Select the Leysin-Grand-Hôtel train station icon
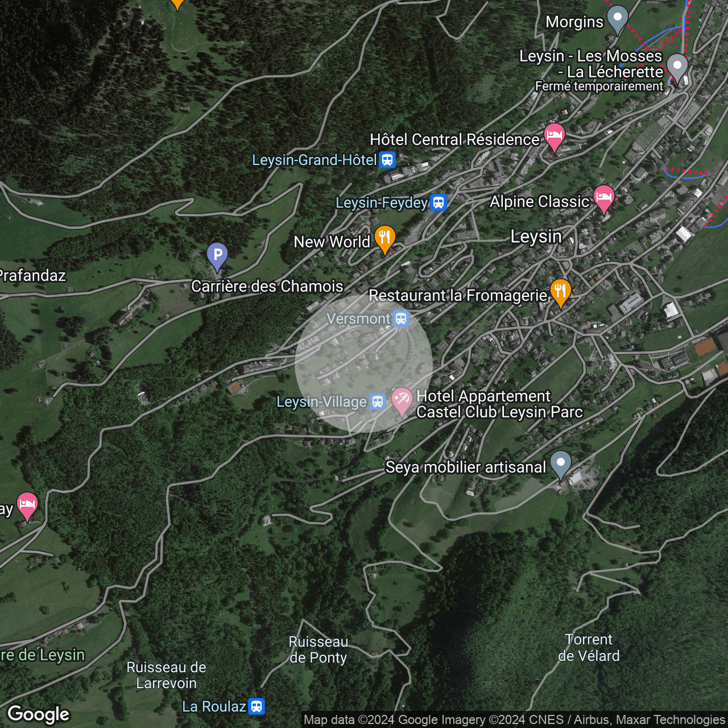The image size is (728, 728). point(387,160)
